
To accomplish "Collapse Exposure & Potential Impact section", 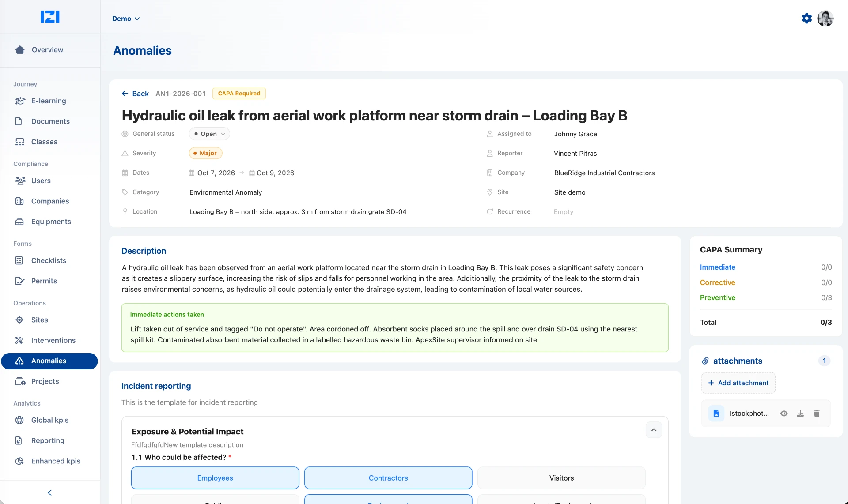I will [654, 430].
